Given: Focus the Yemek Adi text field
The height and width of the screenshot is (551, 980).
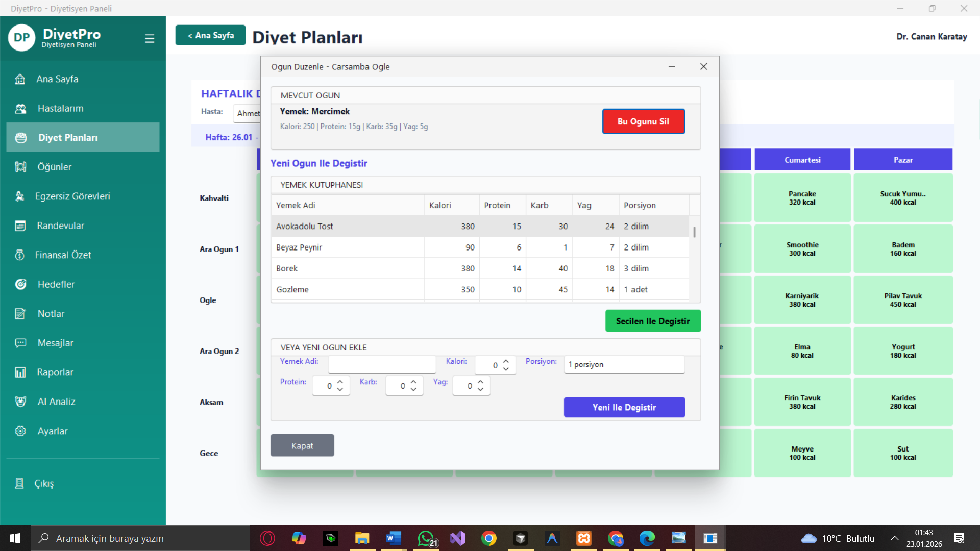Looking at the screenshot, I should click(x=382, y=364).
